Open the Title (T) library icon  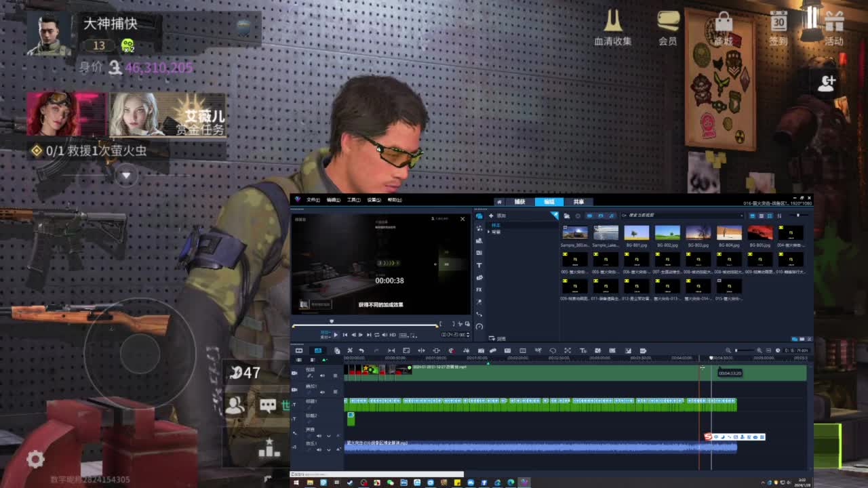click(x=479, y=265)
